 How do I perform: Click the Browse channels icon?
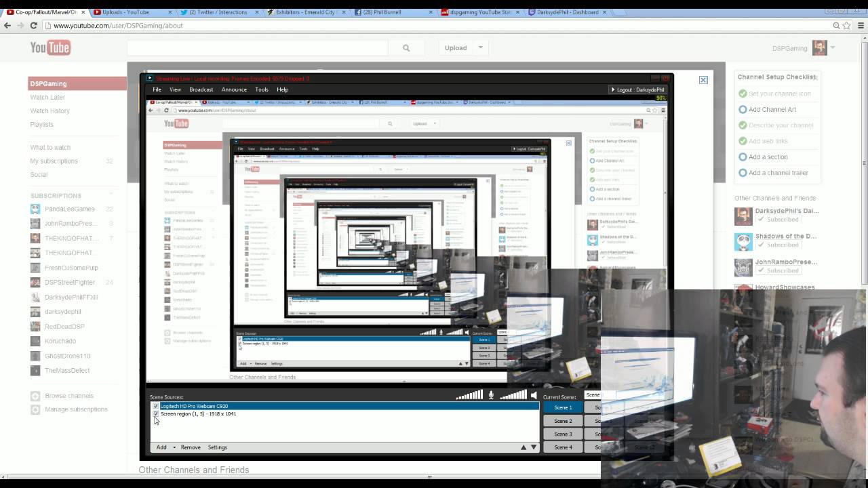click(x=35, y=396)
